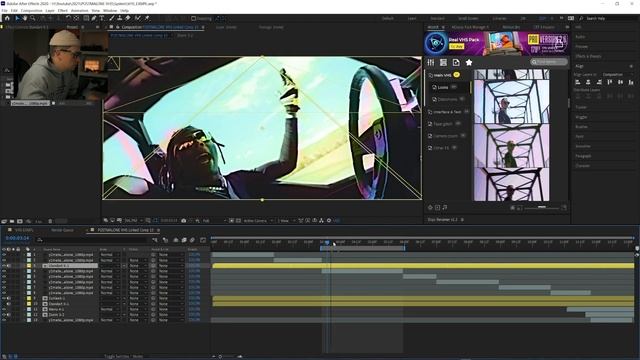The height and width of the screenshot is (360, 640).
Task: Expand the Effects & Presets panel
Action: 588,56
